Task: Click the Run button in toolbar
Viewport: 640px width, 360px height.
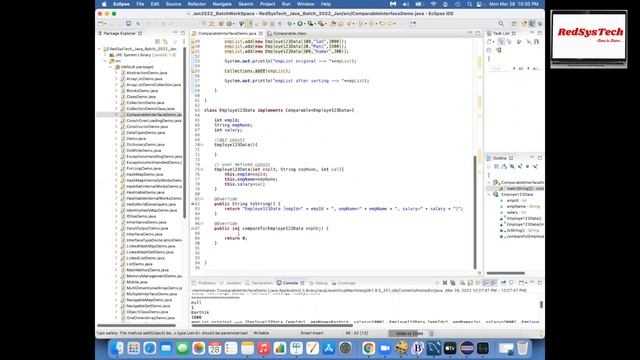Action: pos(300,24)
